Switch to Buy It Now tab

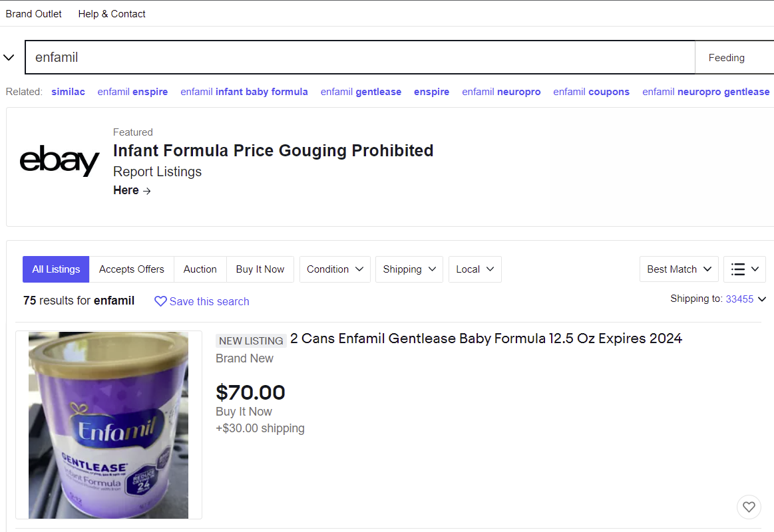[260, 269]
